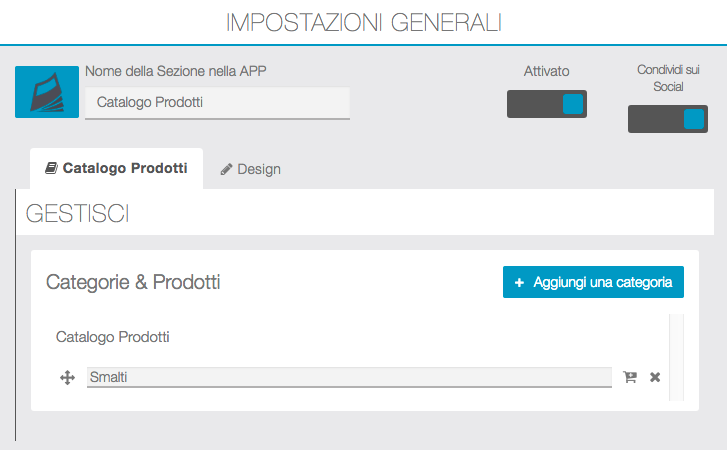
Task: Click the Categorie & Prodotti heading
Action: 133,282
